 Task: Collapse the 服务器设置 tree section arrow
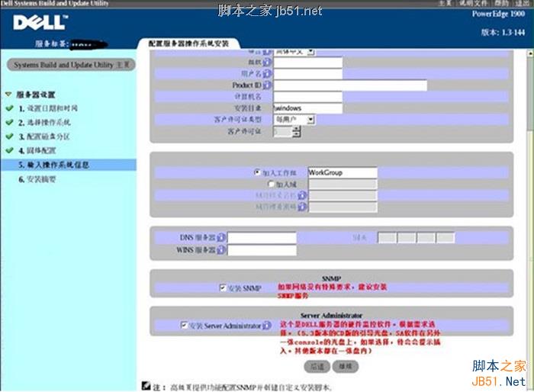click(x=8, y=95)
